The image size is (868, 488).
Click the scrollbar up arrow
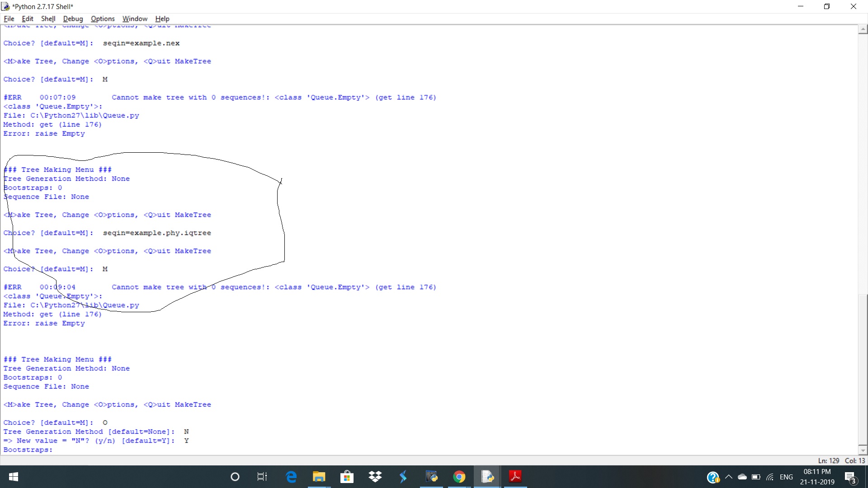pos(863,29)
